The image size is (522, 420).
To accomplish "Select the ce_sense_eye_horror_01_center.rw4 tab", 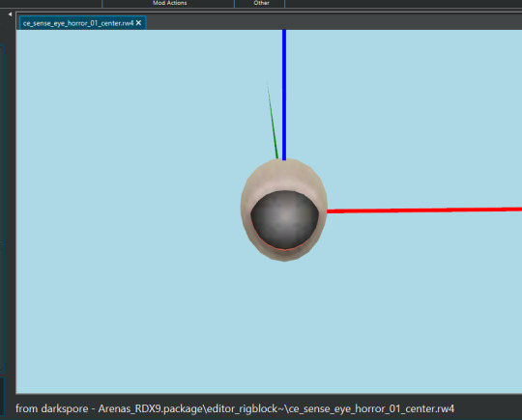I will point(78,23).
